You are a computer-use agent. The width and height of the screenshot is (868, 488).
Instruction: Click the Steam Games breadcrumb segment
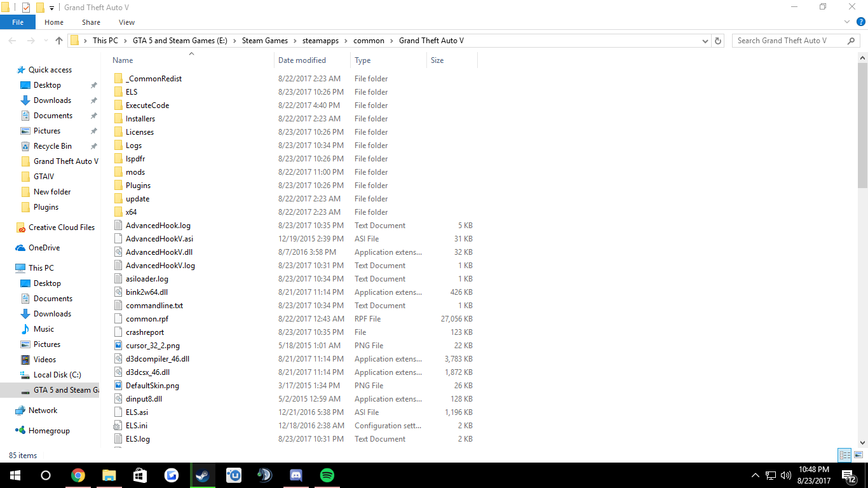pyautogui.click(x=265, y=41)
